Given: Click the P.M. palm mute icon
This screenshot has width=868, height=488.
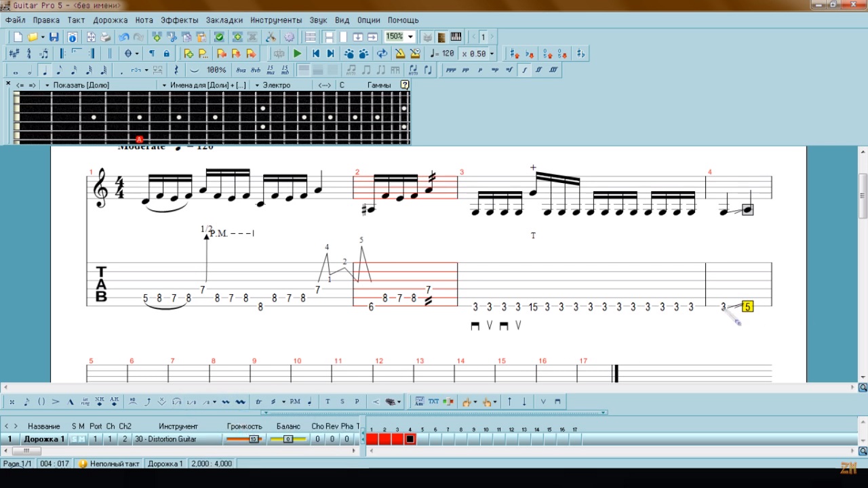Looking at the screenshot, I should coord(295,402).
